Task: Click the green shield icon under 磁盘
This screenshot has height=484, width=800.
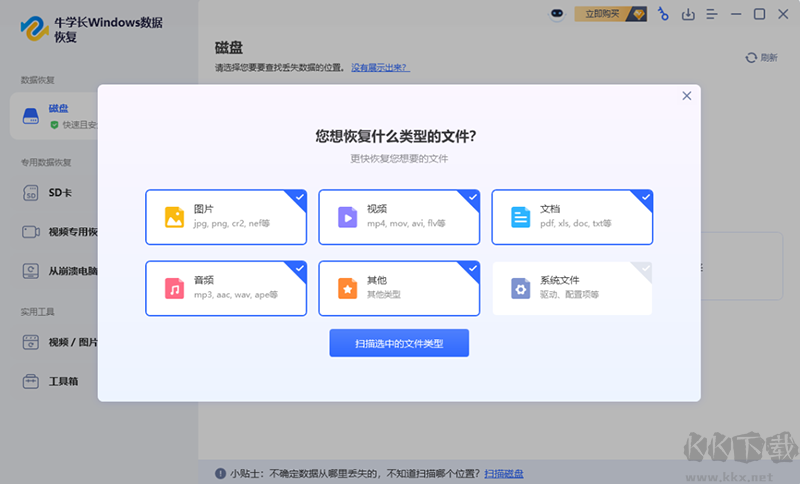Action: tap(54, 124)
